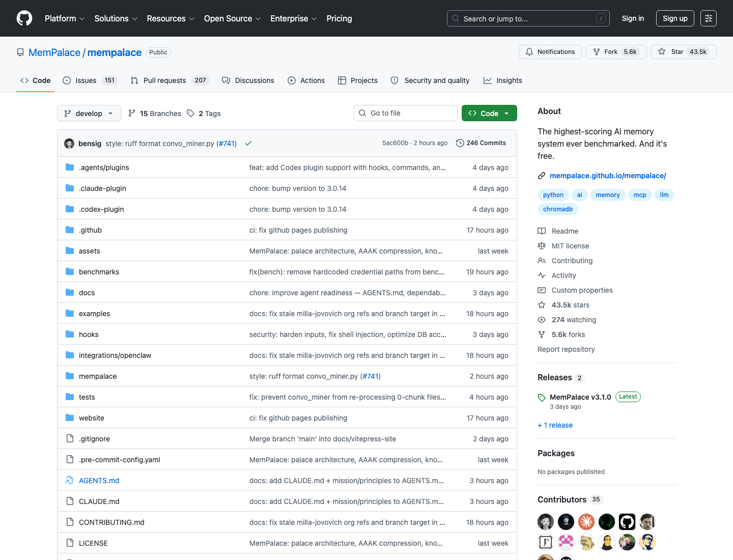This screenshot has width=733, height=560.
Task: Expand the Open Source menu
Action: (233, 18)
